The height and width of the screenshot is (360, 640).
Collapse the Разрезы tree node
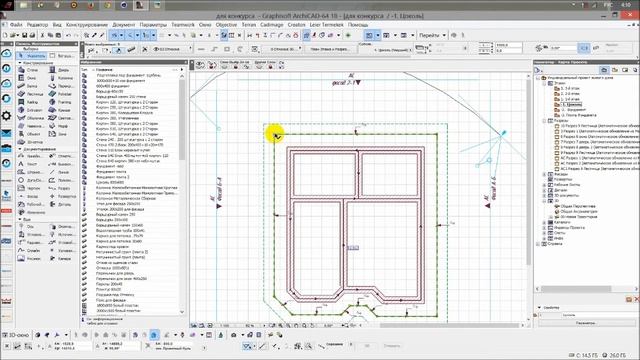544,121
